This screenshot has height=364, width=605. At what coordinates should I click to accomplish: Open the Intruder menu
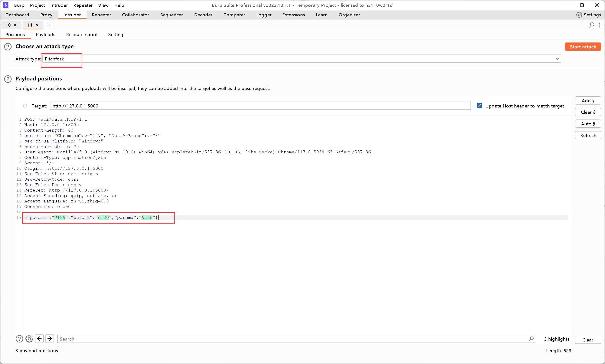tap(59, 5)
